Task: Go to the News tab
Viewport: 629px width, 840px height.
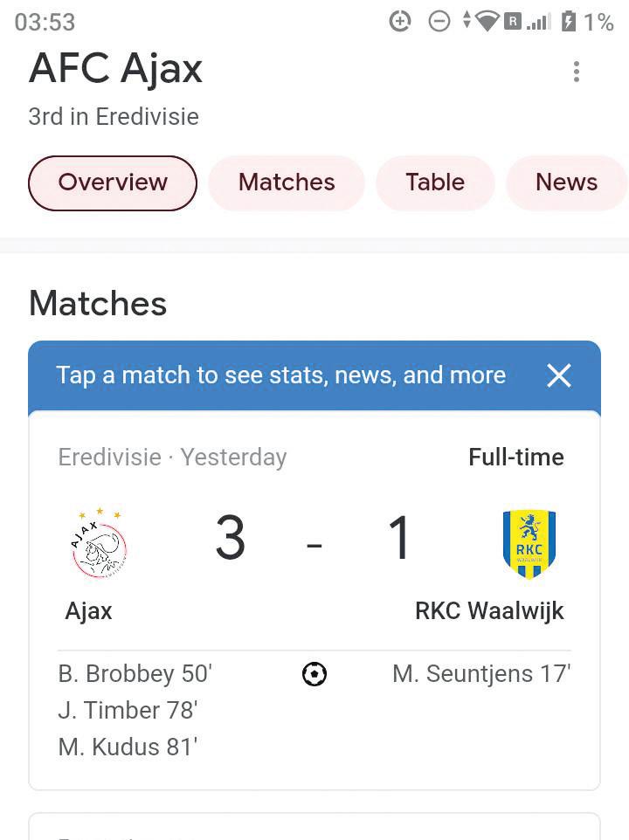Action: point(566,182)
